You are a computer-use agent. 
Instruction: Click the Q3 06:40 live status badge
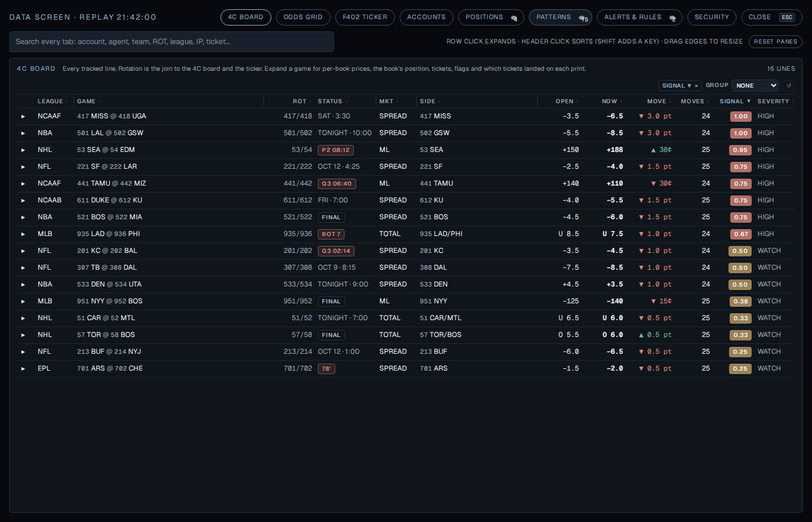click(337, 184)
